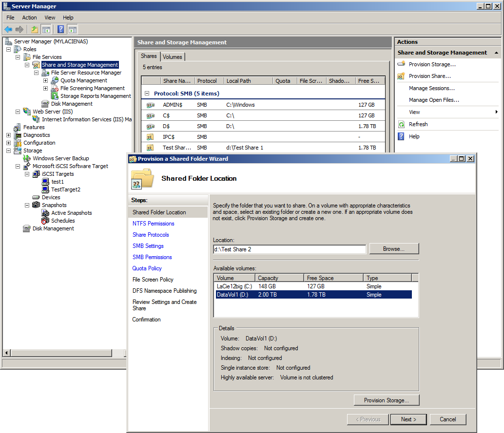This screenshot has width=504, height=433.
Task: Select the Test Share 1 row
Action: point(263,148)
